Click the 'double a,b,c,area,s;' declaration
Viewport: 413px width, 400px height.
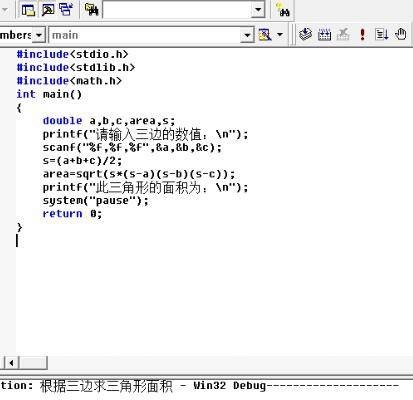(109, 121)
